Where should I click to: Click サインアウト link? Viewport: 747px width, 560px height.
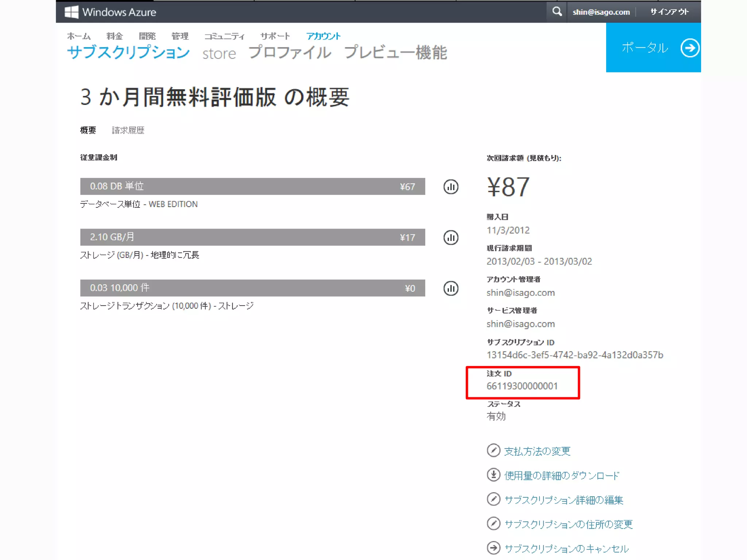click(670, 12)
